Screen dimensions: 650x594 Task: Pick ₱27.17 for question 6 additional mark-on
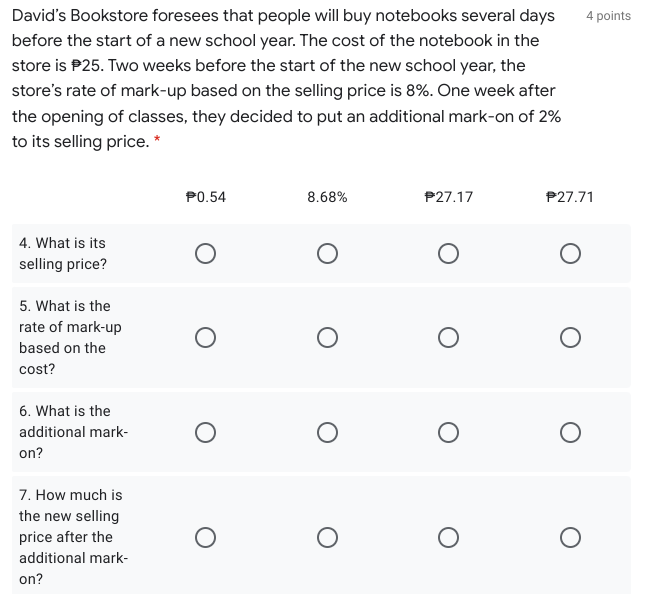tap(448, 432)
